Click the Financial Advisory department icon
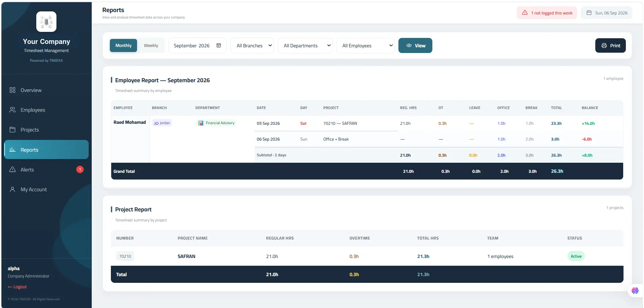The height and width of the screenshot is (308, 644). (x=201, y=123)
